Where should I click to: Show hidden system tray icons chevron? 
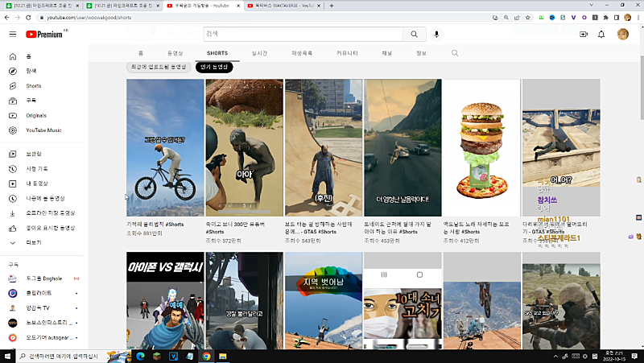coord(555,356)
